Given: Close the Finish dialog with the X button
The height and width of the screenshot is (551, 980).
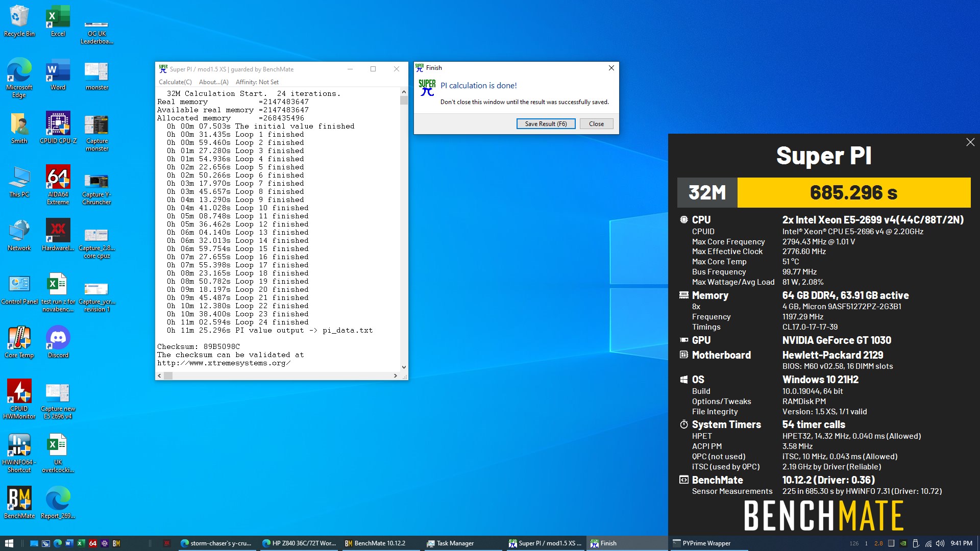Looking at the screenshot, I should (x=611, y=68).
